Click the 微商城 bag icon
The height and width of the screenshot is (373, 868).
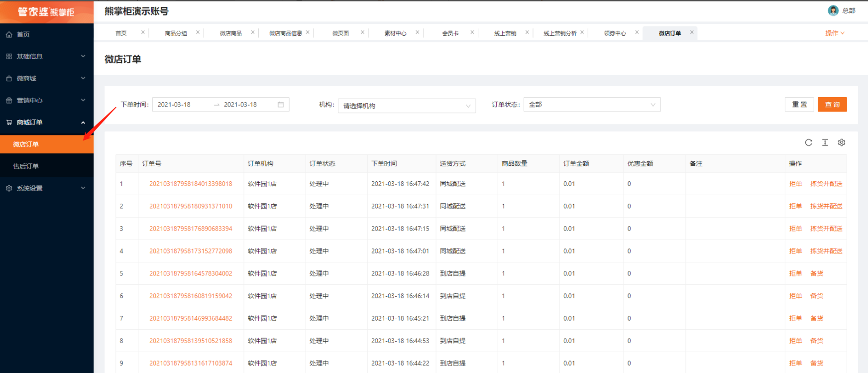[9, 78]
